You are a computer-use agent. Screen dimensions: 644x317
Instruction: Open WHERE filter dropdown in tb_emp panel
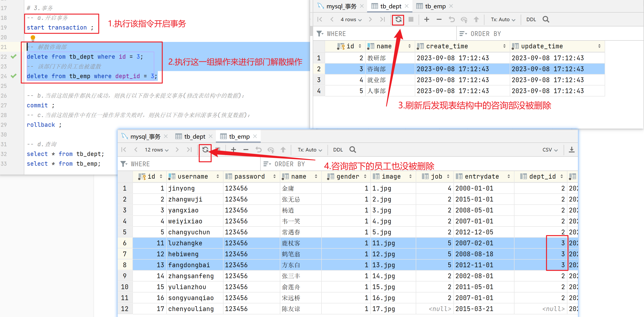124,164
